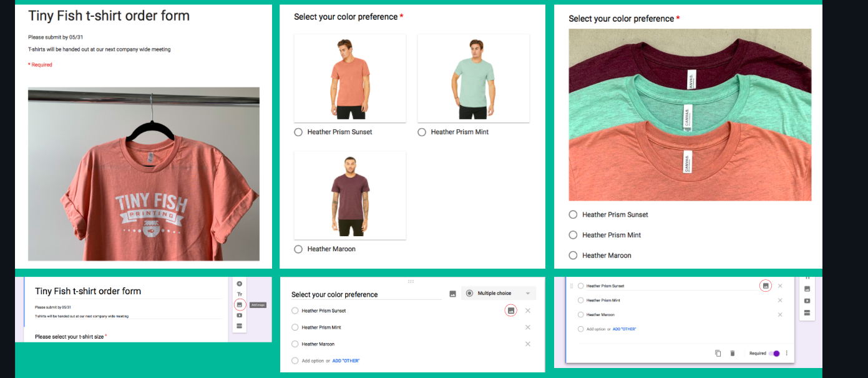Click the Tt add title icon

[x=239, y=294]
